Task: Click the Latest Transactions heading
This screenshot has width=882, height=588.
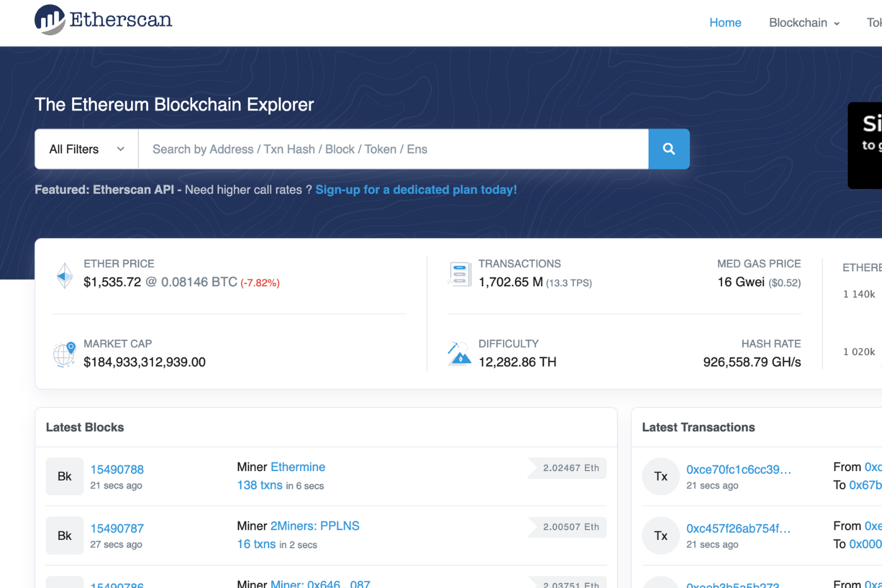Action: coord(699,427)
